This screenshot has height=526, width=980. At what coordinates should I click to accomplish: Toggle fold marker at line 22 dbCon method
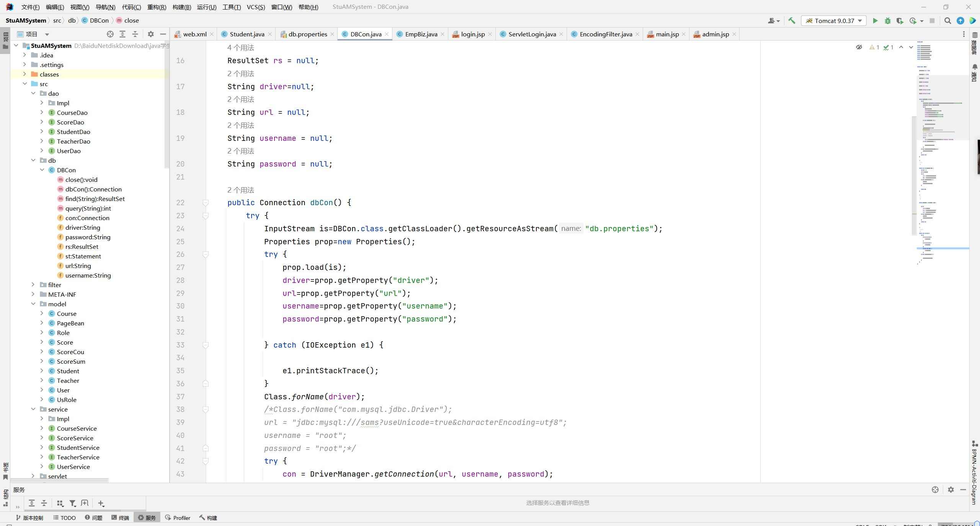(x=206, y=203)
